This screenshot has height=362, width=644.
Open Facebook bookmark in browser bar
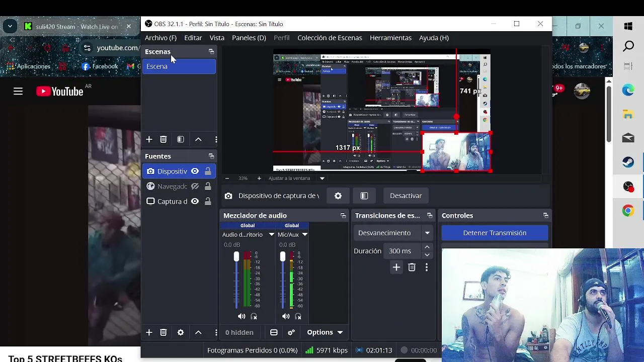pos(100,66)
